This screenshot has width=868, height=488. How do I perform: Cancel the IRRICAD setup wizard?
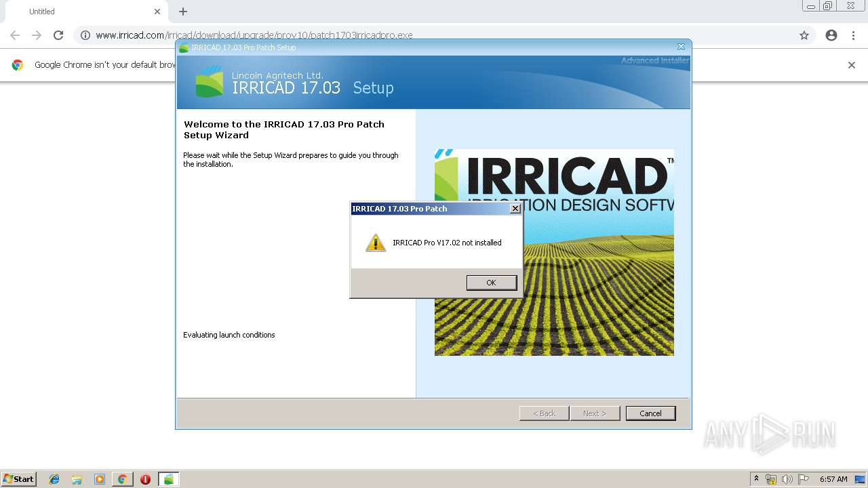pos(650,413)
